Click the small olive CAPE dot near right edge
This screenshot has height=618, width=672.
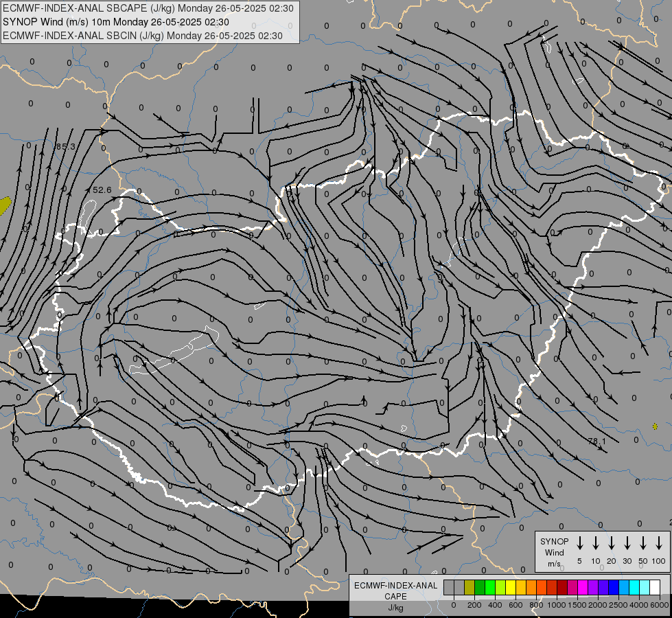coord(655,426)
